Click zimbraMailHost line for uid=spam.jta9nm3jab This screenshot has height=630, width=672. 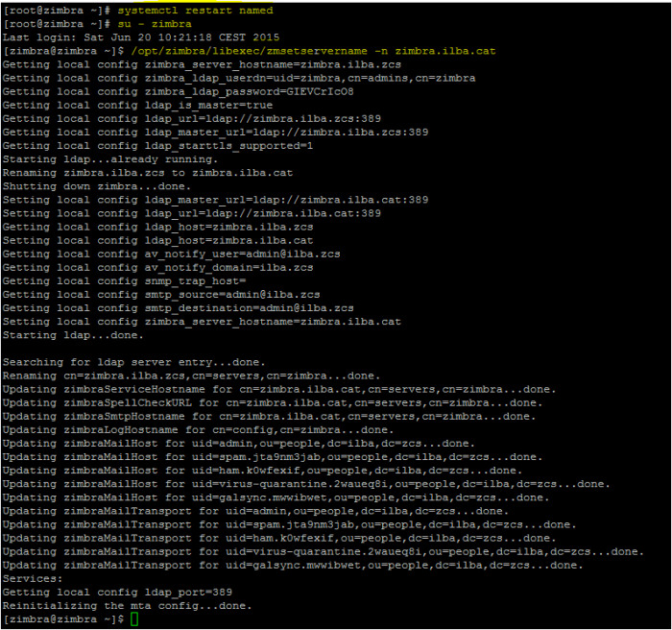pyautogui.click(x=273, y=457)
